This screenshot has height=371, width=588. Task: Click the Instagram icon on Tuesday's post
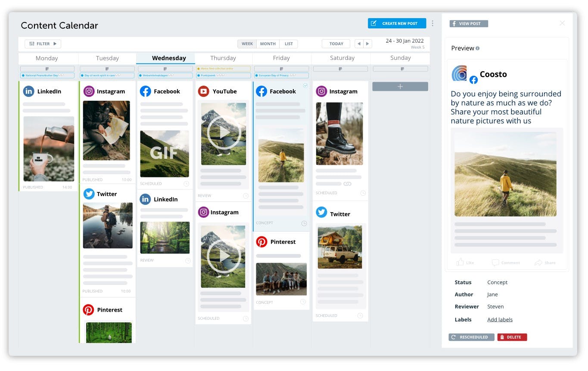click(89, 91)
